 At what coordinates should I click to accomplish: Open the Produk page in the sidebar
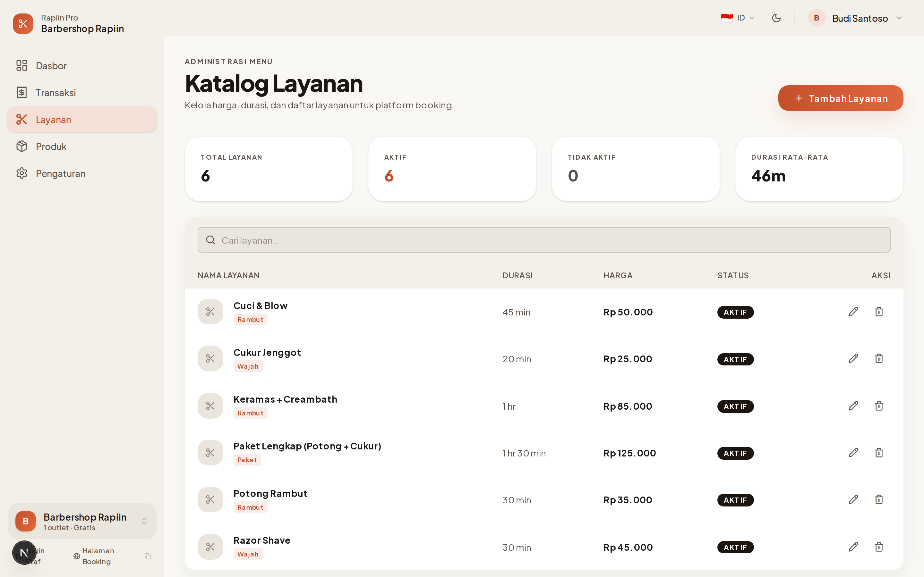[x=51, y=146]
